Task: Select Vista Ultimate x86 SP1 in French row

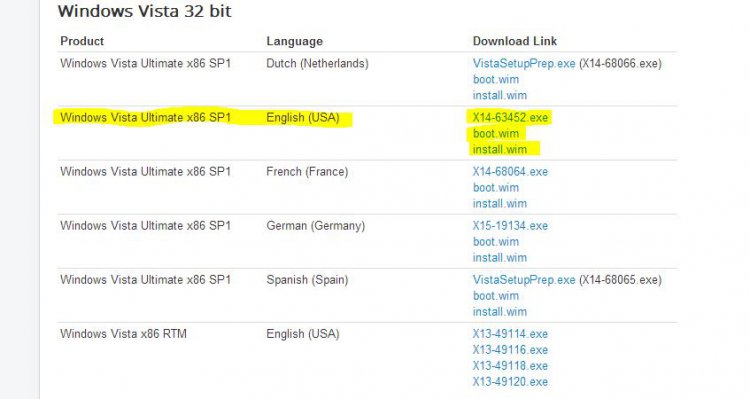Action: click(145, 172)
